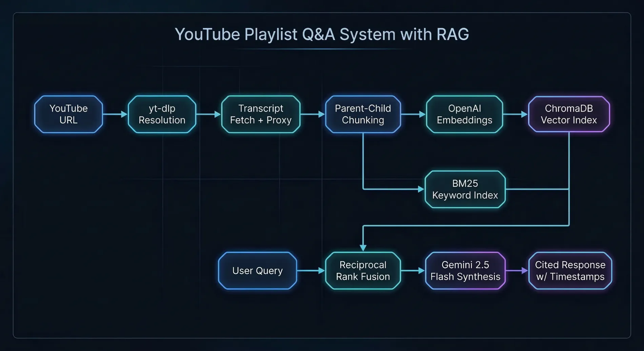Screen dimensions: 644x351
Task: Click the yt-dlp Resolution block
Action: tap(162, 114)
